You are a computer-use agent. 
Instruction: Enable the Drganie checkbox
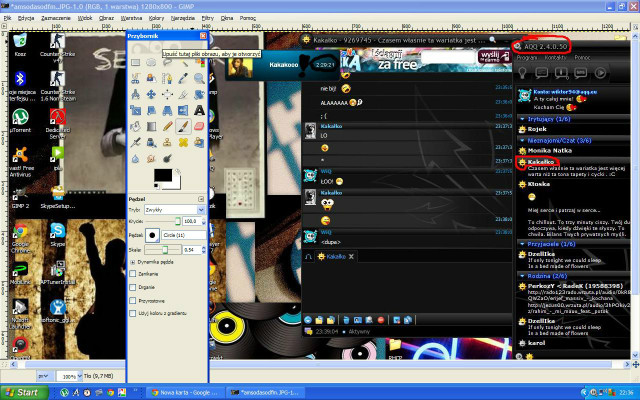133,287
